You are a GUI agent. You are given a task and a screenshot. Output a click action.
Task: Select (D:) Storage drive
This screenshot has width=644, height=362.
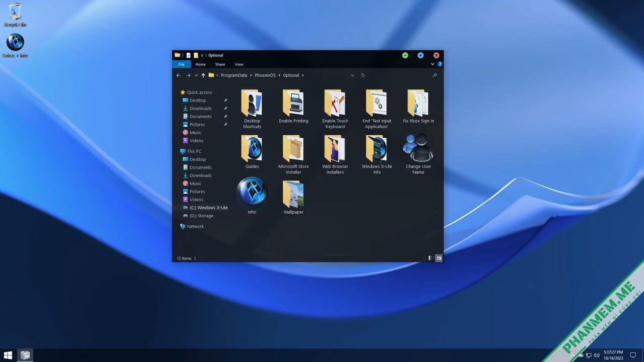[198, 216]
